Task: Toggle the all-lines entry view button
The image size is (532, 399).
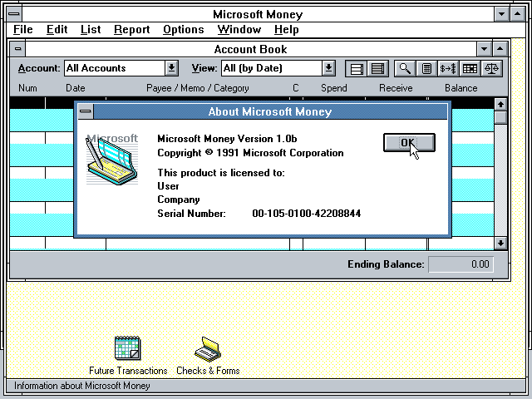Action: click(377, 68)
